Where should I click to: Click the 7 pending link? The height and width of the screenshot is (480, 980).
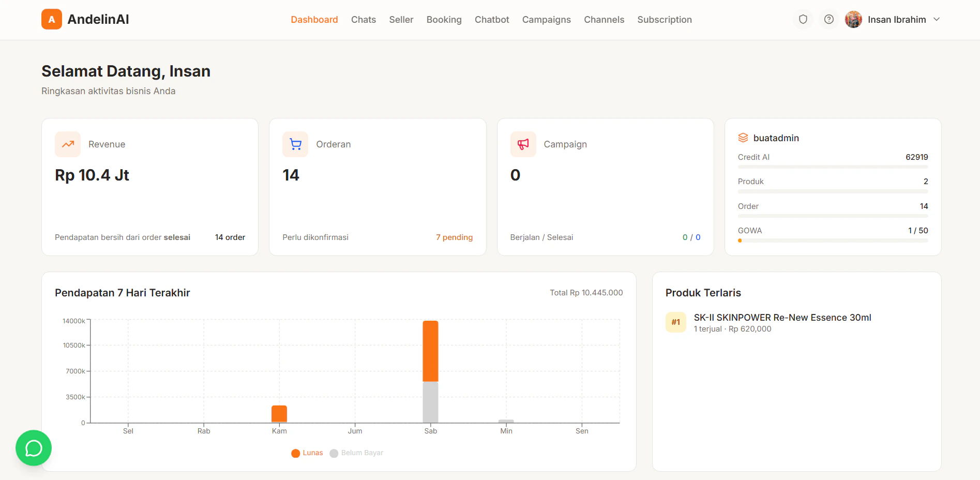tap(454, 237)
